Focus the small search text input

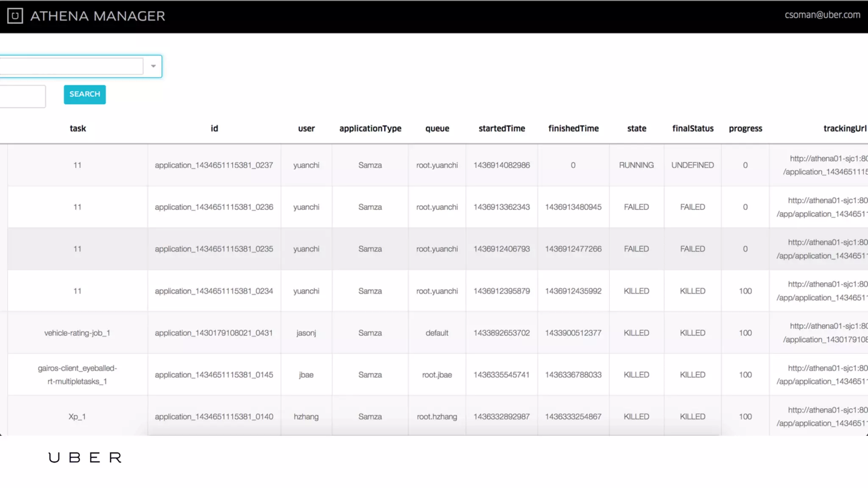click(22, 96)
